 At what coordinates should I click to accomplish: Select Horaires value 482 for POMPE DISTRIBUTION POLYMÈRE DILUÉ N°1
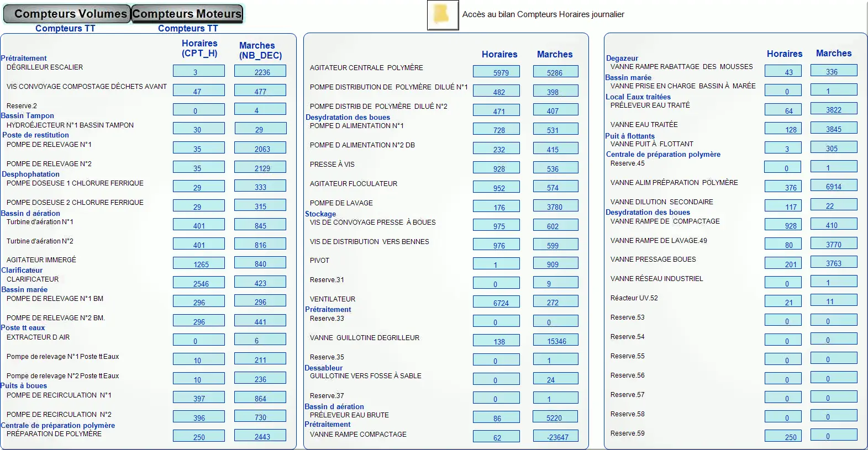(x=496, y=91)
